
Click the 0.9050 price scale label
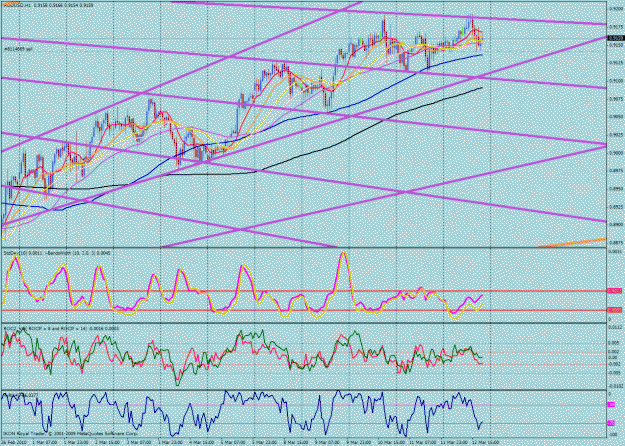615,116
